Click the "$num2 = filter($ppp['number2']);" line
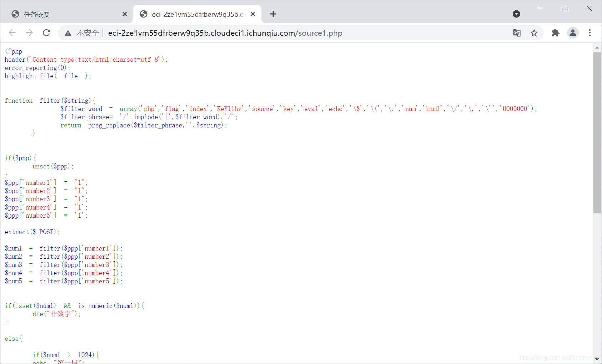Screen dimensions: 602x364 [x=64, y=257]
